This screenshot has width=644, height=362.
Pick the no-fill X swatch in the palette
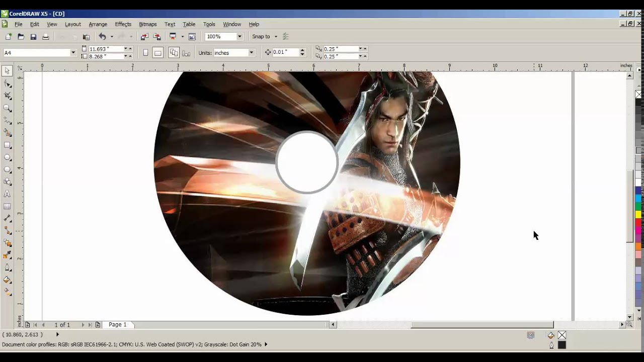[638, 95]
